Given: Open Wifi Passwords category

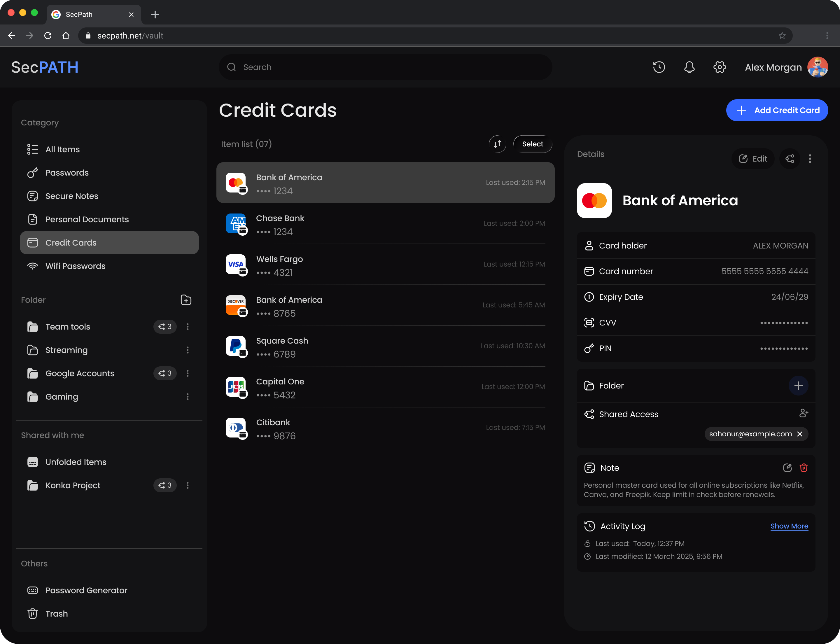Looking at the screenshot, I should [x=109, y=266].
